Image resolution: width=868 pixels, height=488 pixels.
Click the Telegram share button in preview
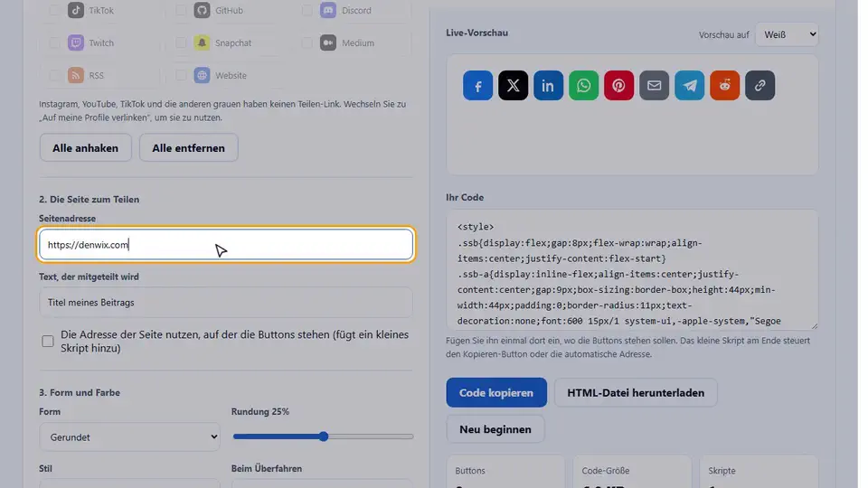[689, 85]
